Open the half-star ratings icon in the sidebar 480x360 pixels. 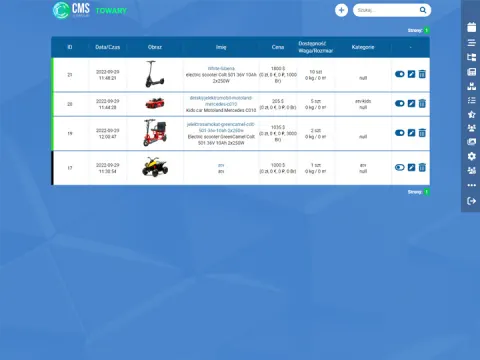coord(471,114)
